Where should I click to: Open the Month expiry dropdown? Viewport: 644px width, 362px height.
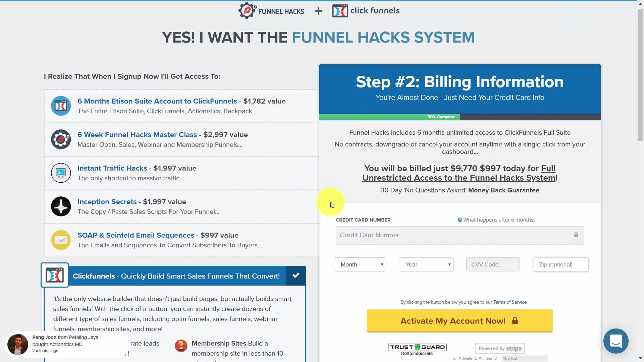(360, 264)
